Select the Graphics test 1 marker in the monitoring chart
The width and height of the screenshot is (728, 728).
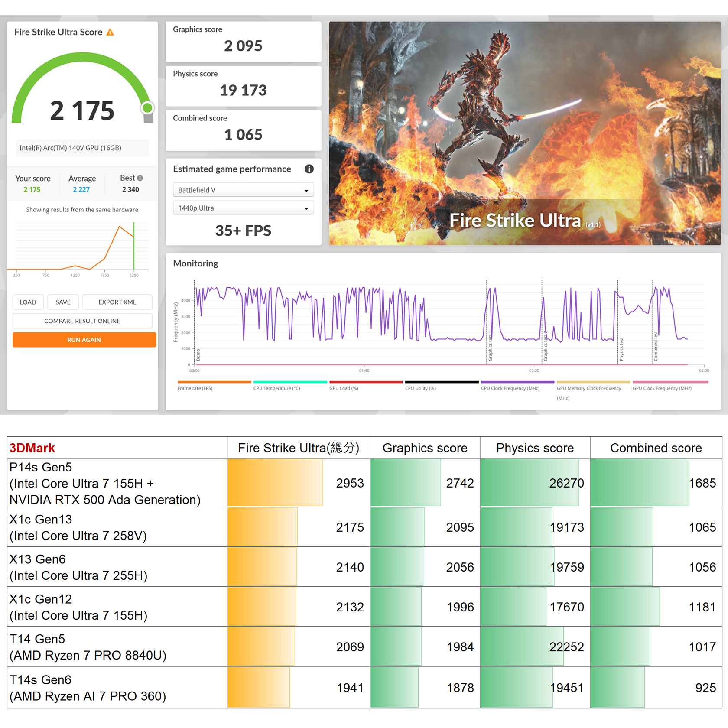tap(491, 347)
